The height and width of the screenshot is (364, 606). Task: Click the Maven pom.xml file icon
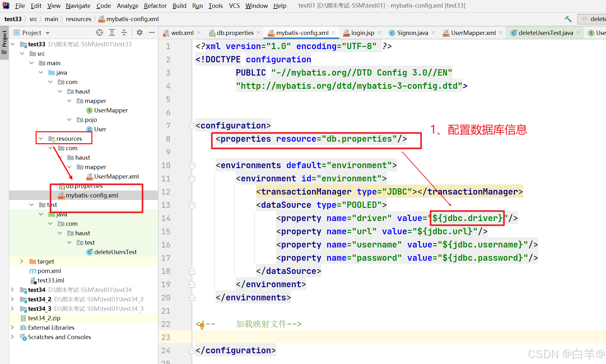33,271
